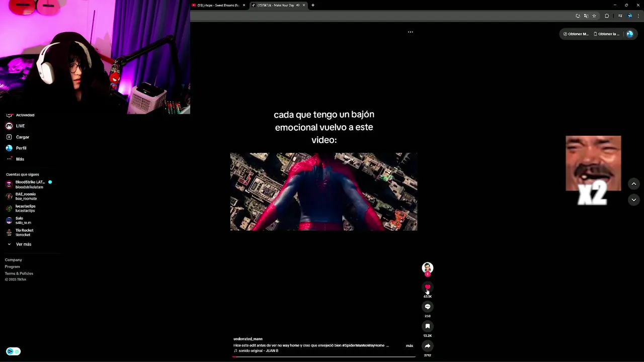Open the video comments bubble

(x=428, y=307)
